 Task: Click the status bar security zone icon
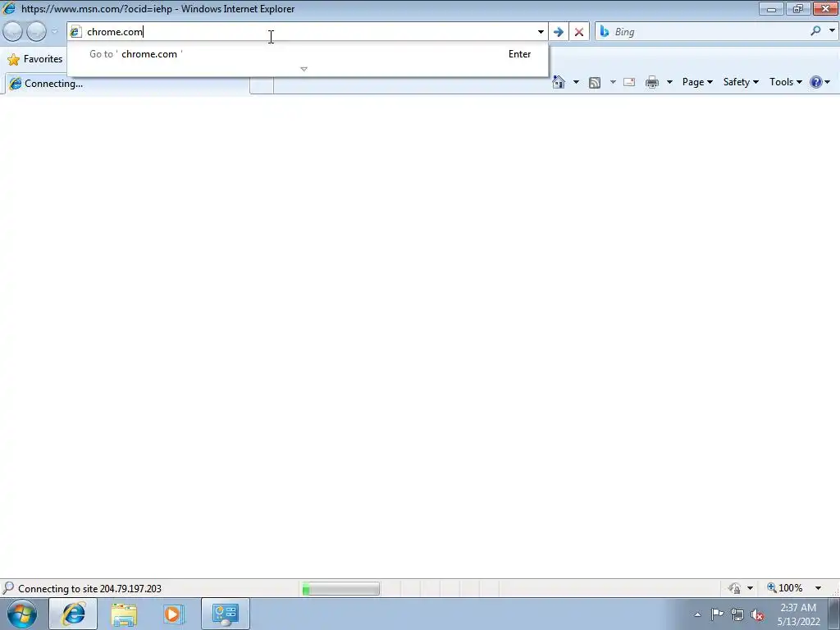tap(734, 588)
